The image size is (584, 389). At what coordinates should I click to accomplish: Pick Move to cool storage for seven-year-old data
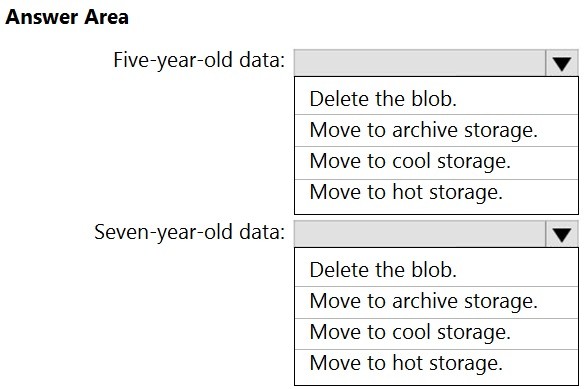coord(436,332)
